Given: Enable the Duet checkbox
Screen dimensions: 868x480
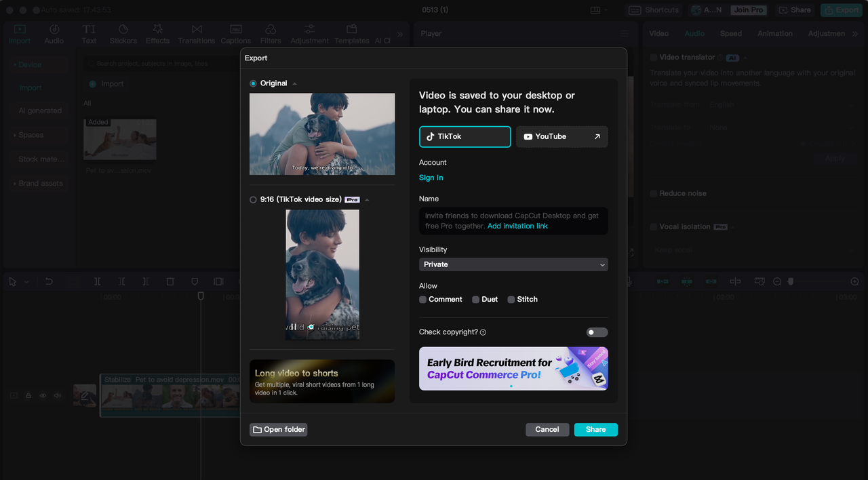Looking at the screenshot, I should coord(476,300).
